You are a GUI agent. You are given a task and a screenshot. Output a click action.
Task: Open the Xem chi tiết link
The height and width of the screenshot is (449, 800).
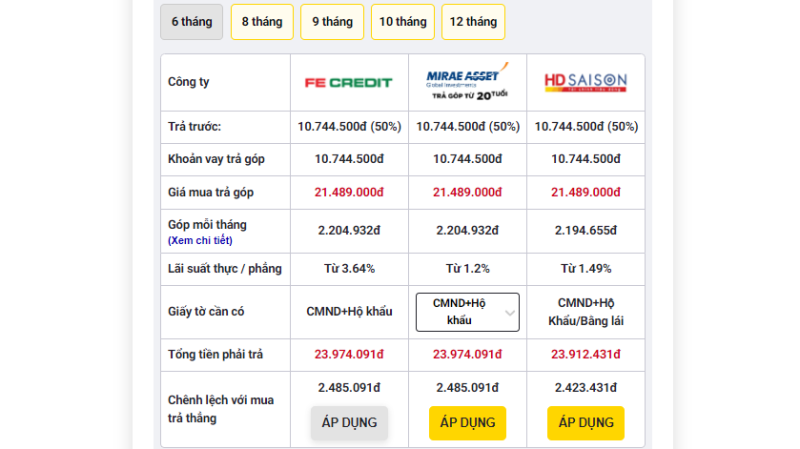(200, 240)
